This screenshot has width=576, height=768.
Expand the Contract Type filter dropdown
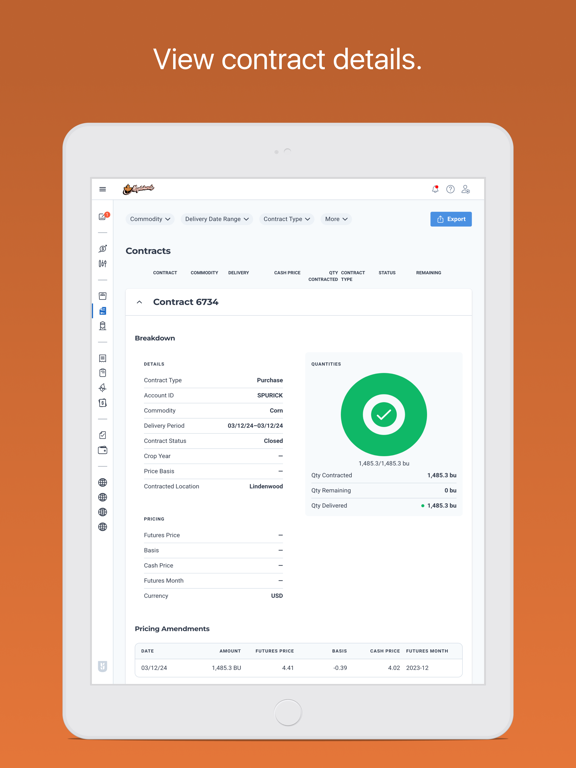pyautogui.click(x=287, y=219)
